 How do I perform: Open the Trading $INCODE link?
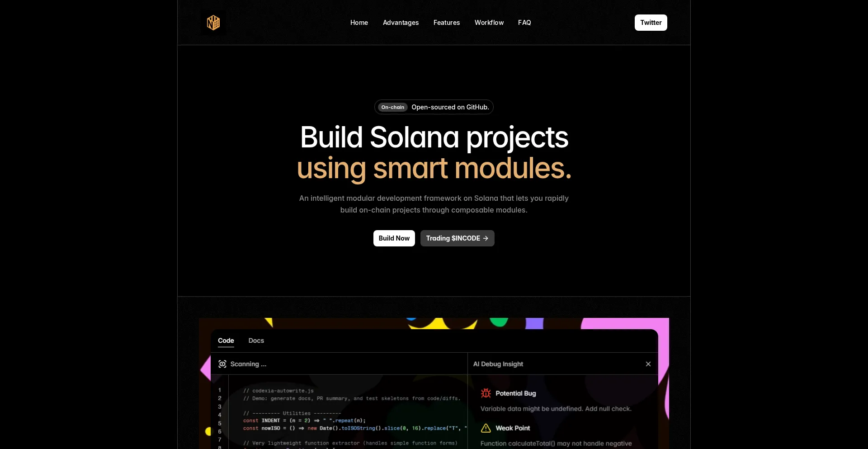point(458,238)
